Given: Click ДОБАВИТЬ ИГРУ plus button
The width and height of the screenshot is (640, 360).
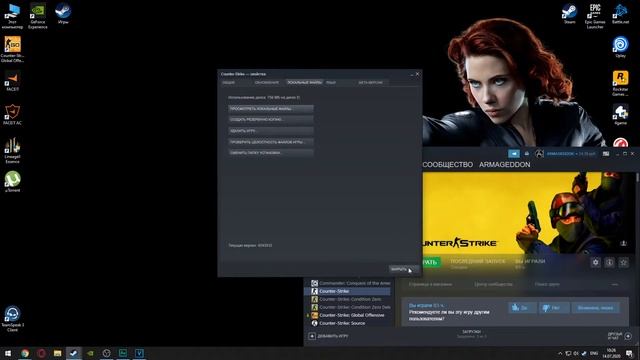Looking at the screenshot, I should 329,336.
